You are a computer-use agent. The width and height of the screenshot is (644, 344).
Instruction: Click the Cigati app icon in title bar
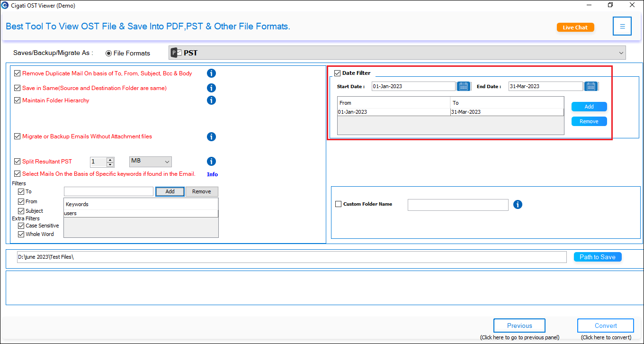(x=5, y=6)
